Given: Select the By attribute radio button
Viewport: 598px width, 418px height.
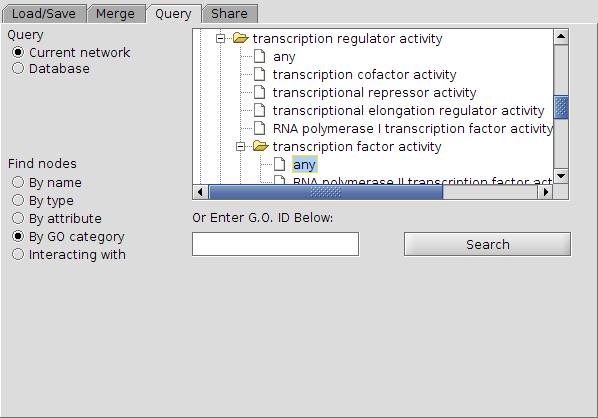Looking at the screenshot, I should 18,218.
